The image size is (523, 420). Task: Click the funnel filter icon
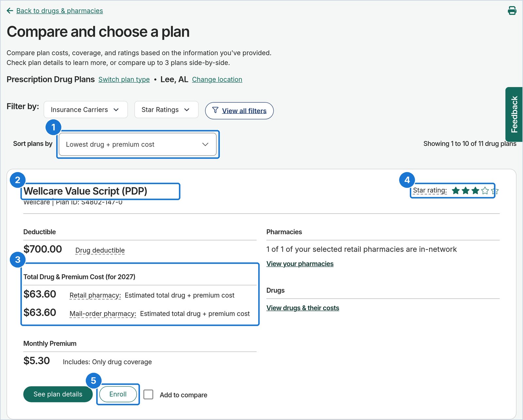click(x=215, y=110)
